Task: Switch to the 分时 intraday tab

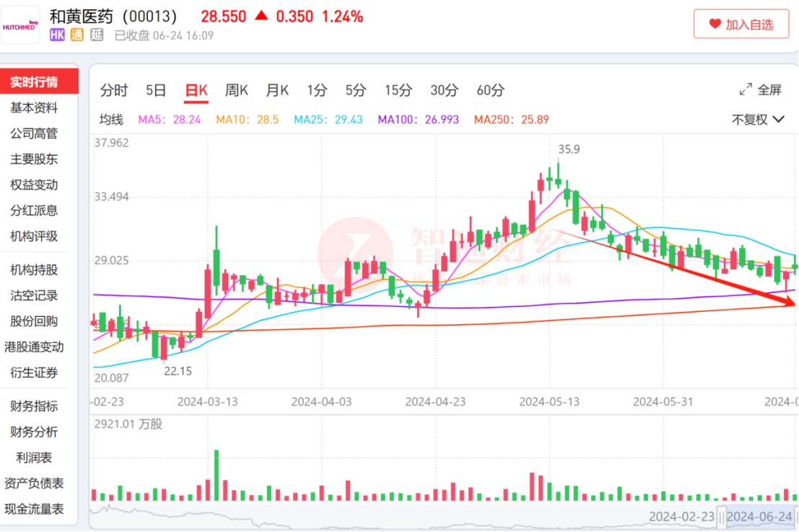Action: point(113,90)
